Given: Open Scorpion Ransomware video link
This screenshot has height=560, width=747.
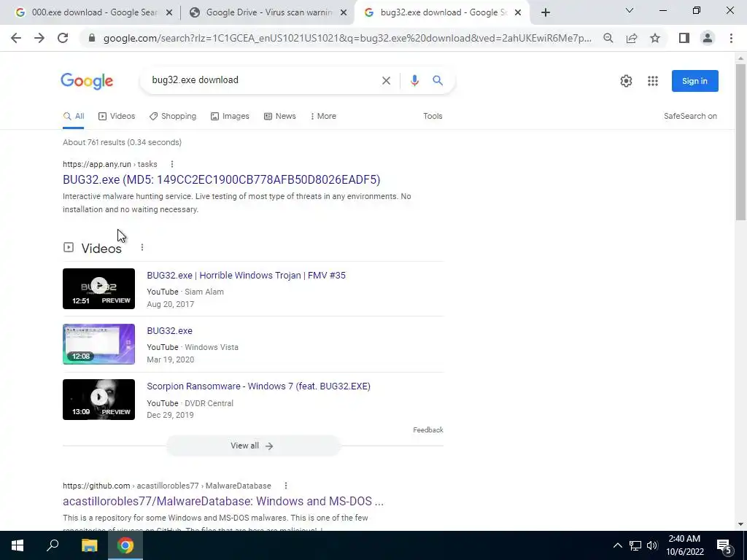Looking at the screenshot, I should click(258, 386).
